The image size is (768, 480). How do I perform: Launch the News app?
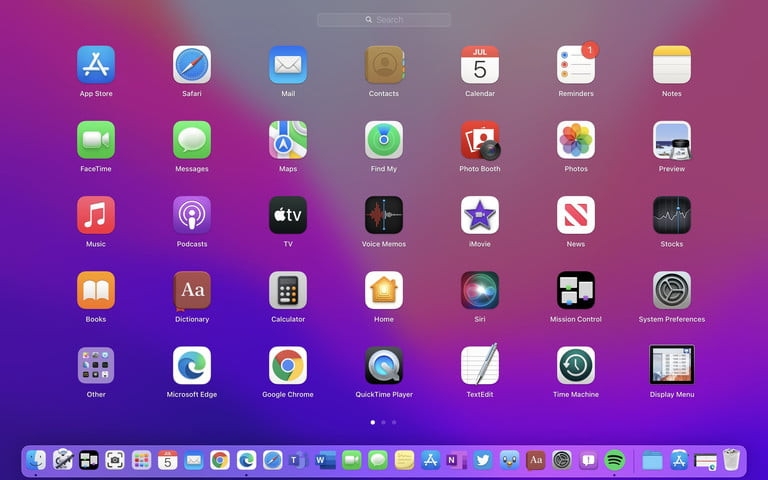(x=576, y=215)
